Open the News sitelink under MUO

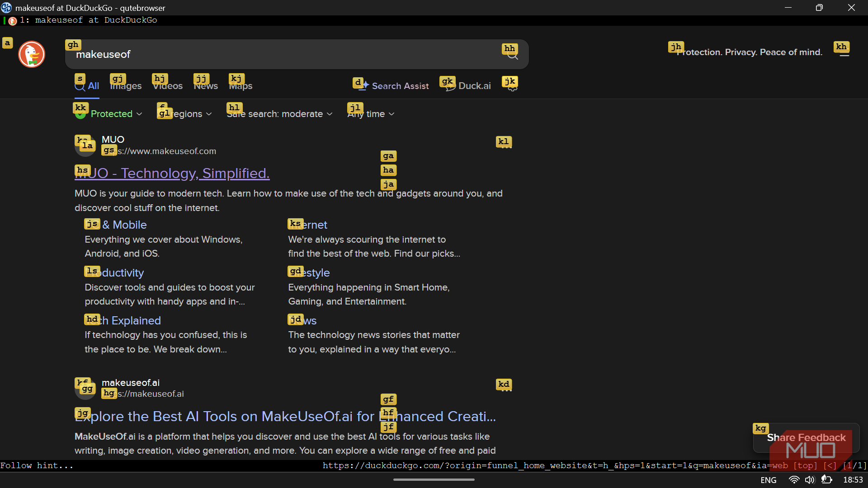coord(302,320)
